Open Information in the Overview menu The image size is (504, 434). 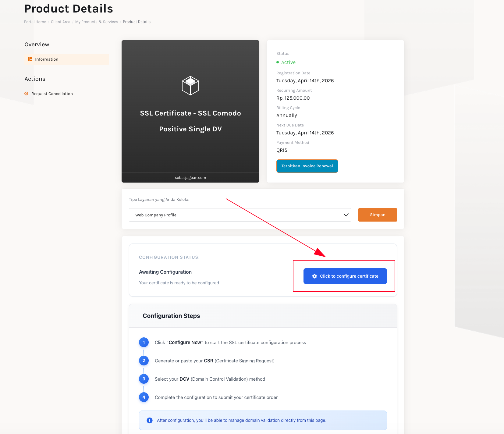click(47, 59)
